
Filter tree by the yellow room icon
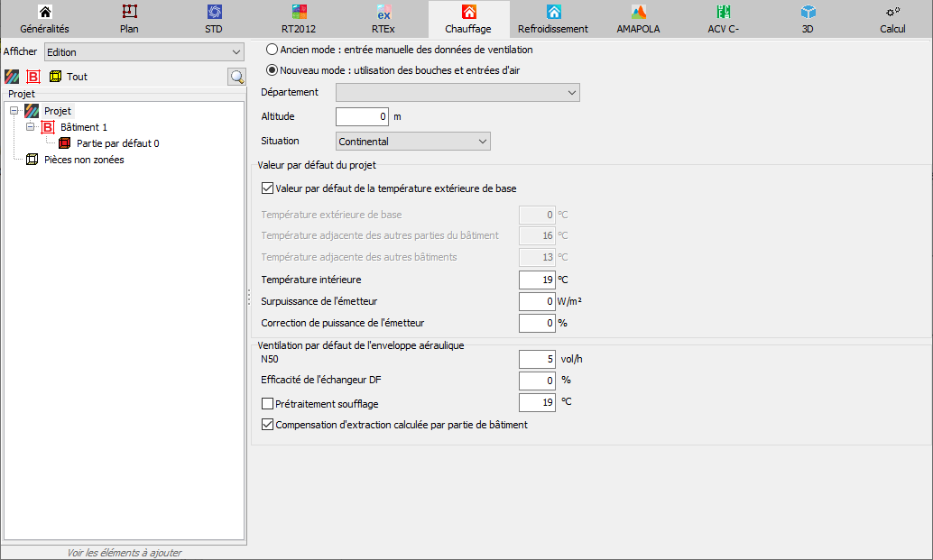tap(55, 76)
